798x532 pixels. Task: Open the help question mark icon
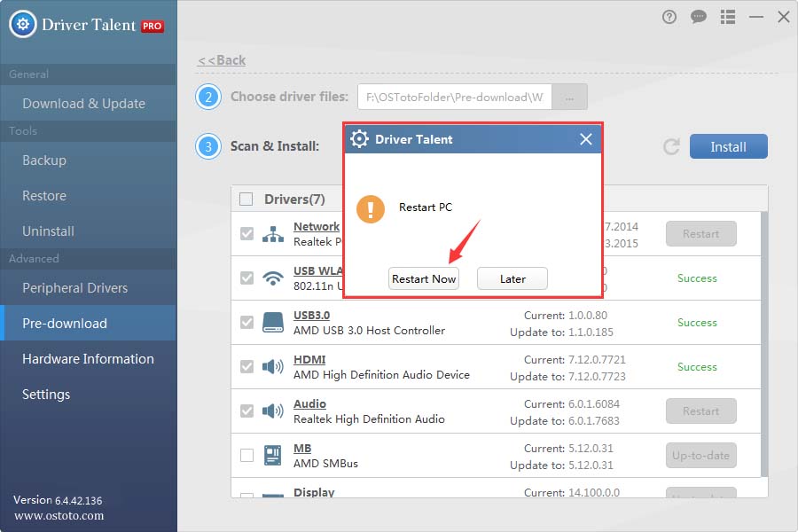coord(669,18)
